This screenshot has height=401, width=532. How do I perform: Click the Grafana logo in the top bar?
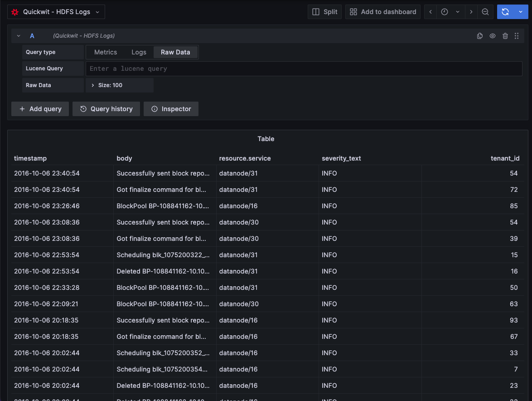(x=15, y=12)
